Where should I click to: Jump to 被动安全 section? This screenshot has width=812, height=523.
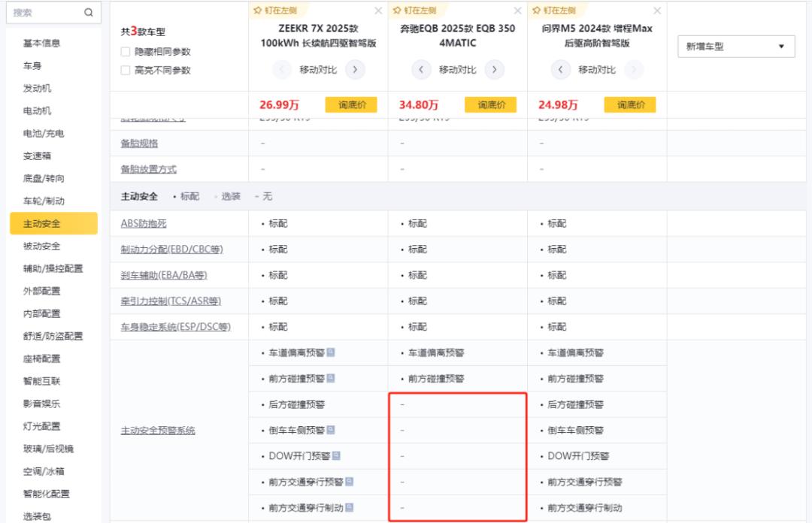point(42,246)
